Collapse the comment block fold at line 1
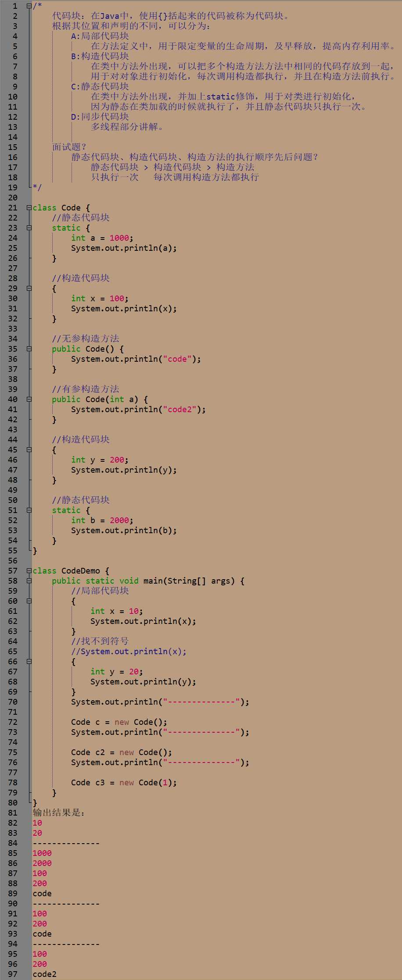 coord(29,6)
